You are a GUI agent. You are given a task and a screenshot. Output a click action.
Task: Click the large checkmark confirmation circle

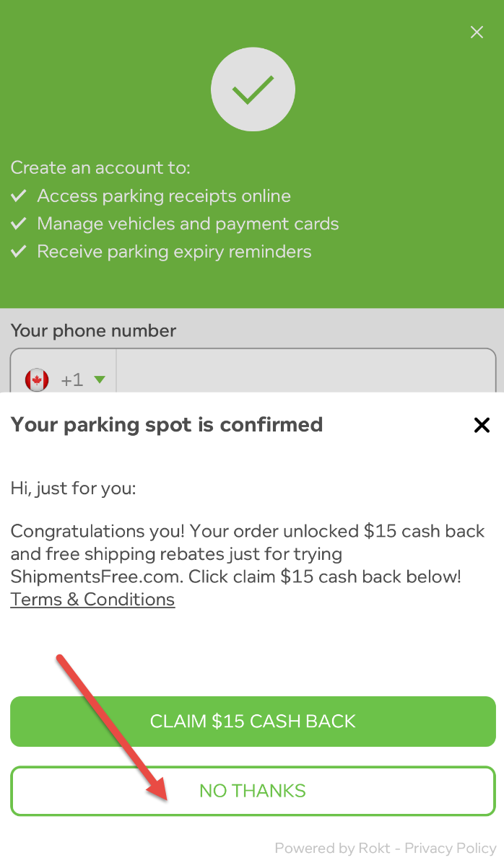253,89
